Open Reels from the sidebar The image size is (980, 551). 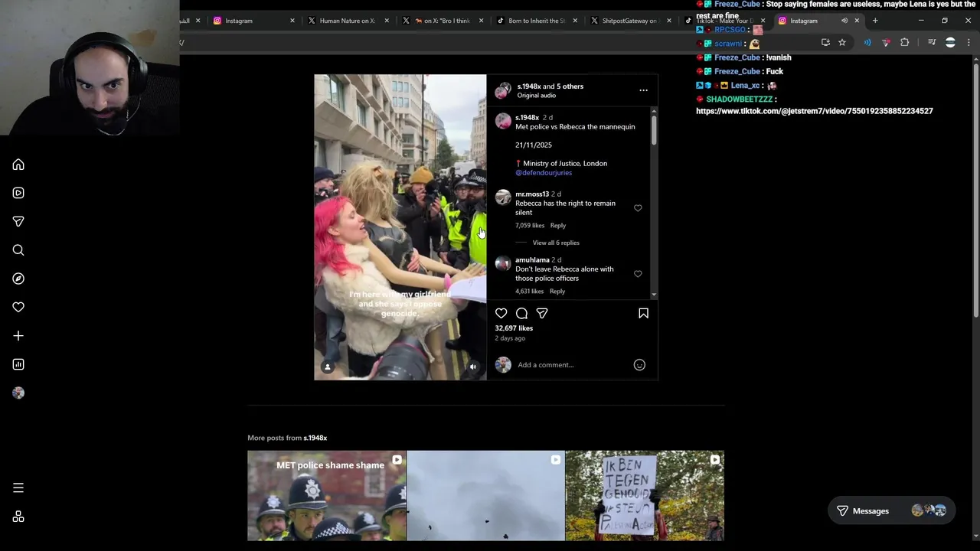(x=18, y=193)
